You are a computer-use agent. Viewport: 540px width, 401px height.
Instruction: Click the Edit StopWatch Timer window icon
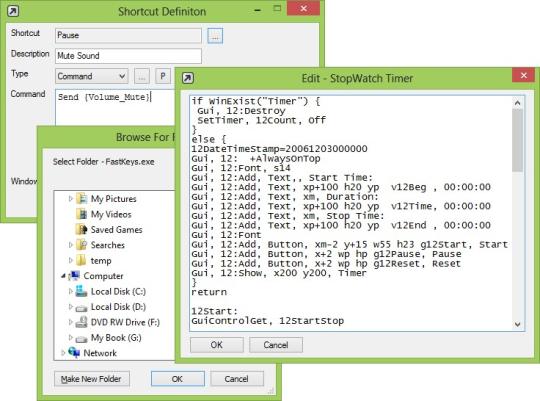[188, 78]
